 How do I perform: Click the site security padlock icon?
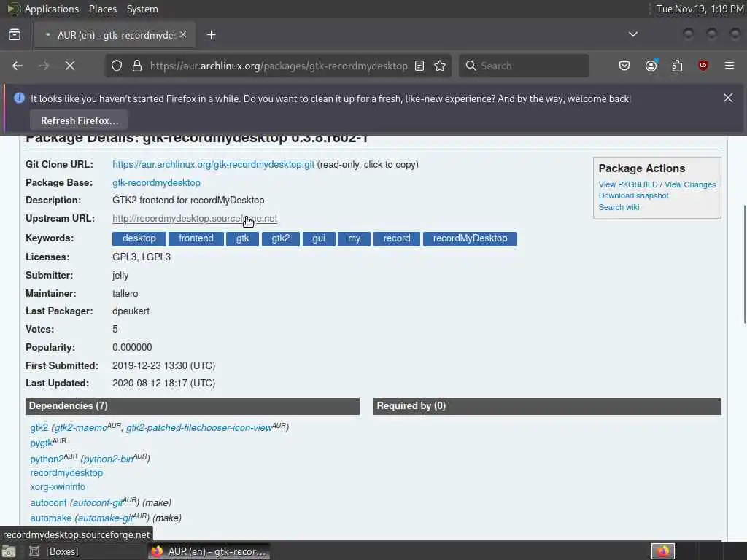137,66
